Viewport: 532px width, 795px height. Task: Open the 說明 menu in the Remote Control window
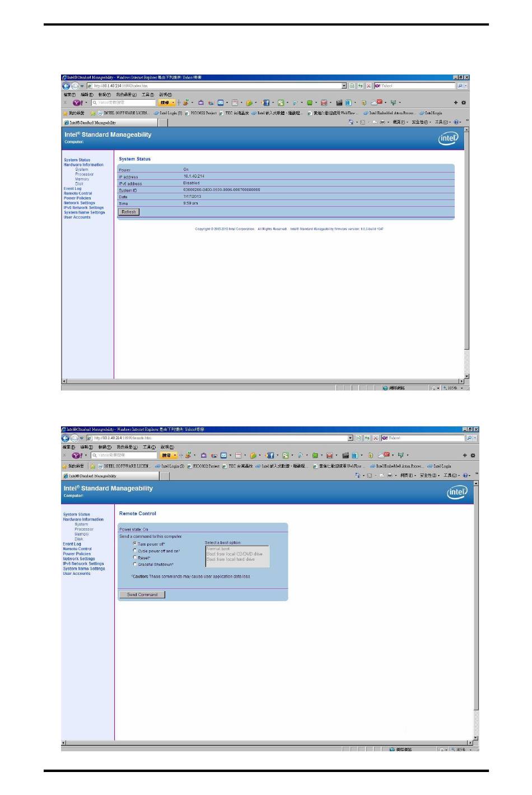pyautogui.click(x=167, y=447)
